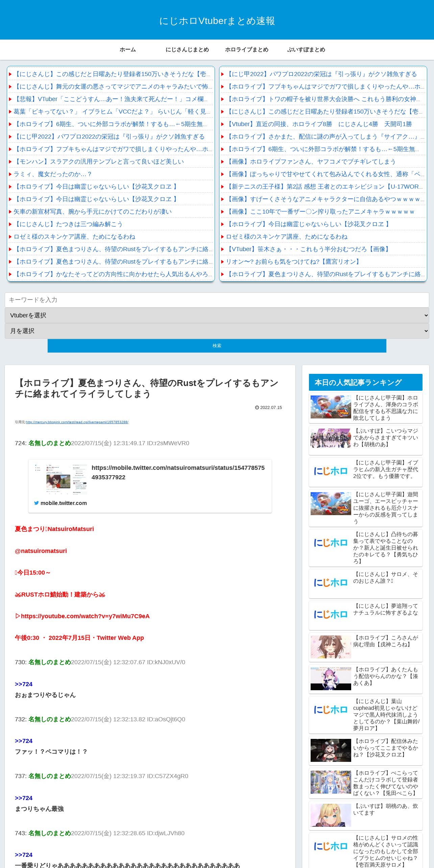Open にじさんじまとめ menu item

tap(187, 50)
